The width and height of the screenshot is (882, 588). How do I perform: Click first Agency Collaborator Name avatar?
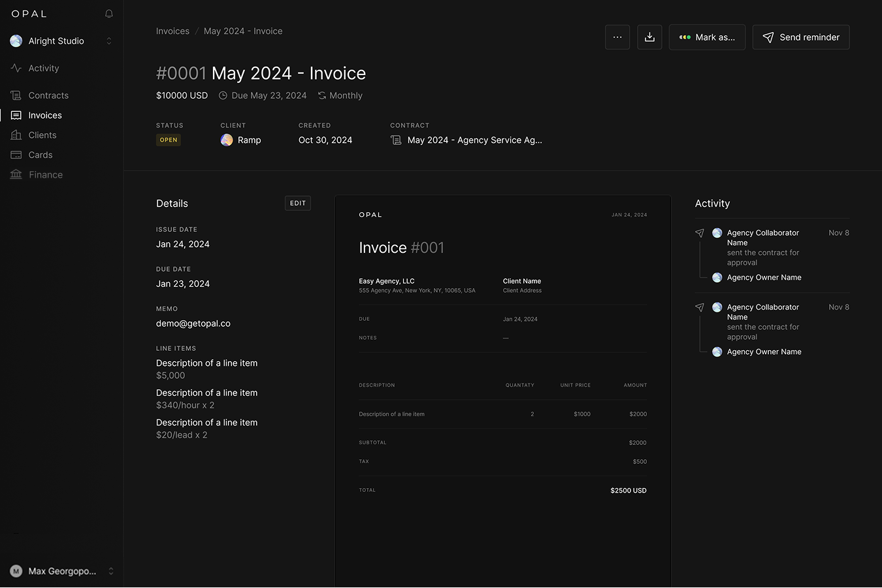coord(717,233)
